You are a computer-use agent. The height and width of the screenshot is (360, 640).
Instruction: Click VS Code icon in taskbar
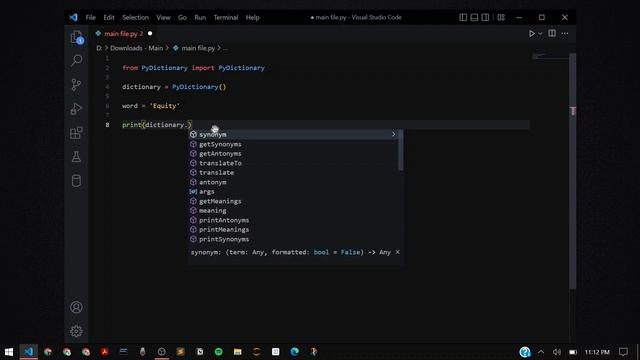[x=29, y=352]
